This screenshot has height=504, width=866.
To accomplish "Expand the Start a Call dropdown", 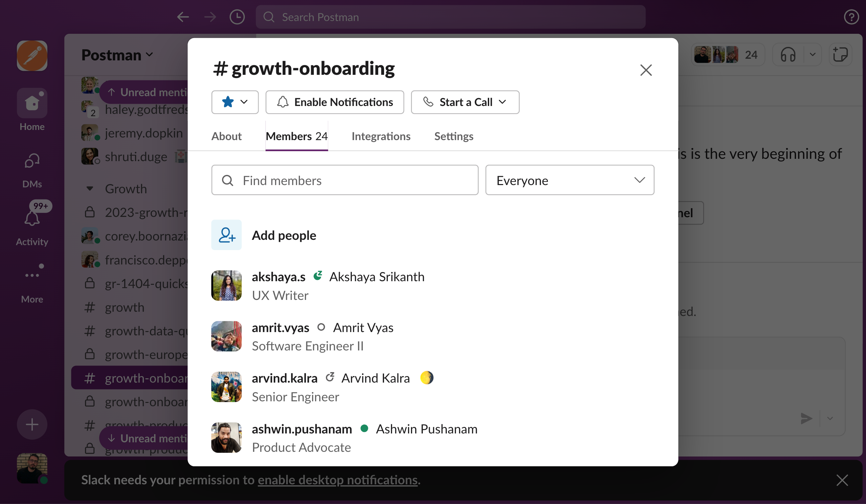I will (x=502, y=102).
